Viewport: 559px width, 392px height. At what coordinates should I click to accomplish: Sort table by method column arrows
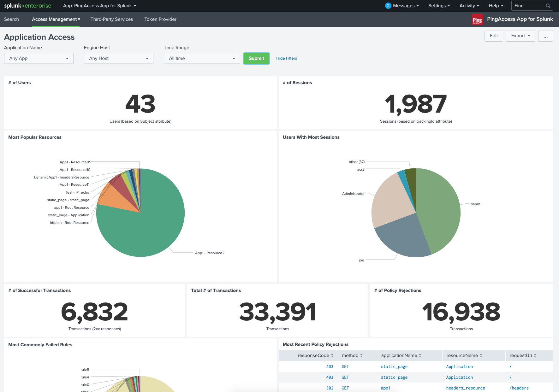[361, 355]
